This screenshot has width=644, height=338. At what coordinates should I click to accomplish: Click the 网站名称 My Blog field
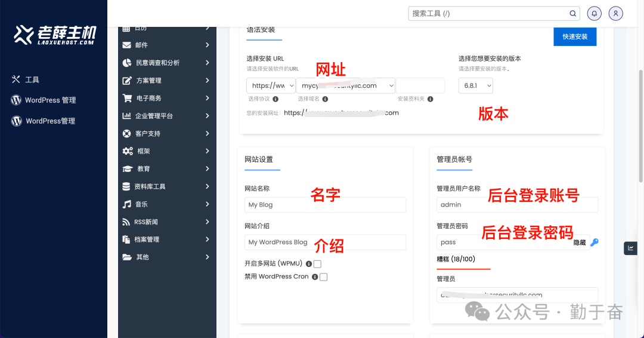(325, 205)
